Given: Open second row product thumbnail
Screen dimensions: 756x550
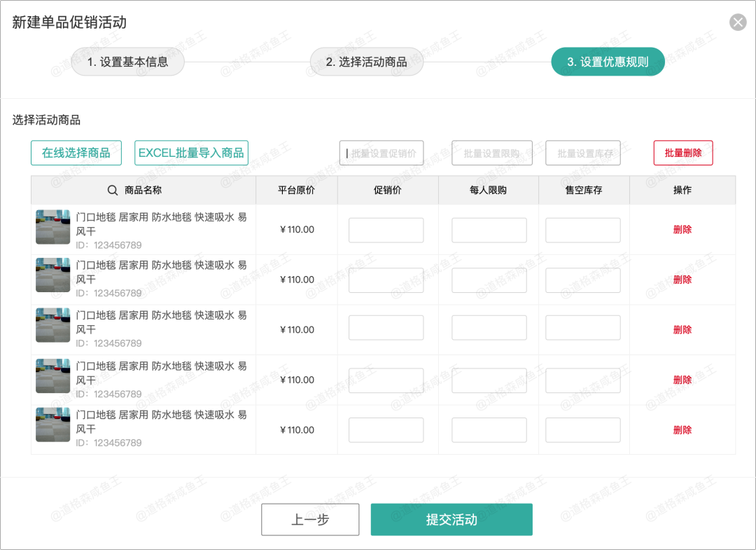Looking at the screenshot, I should pyautogui.click(x=53, y=275).
